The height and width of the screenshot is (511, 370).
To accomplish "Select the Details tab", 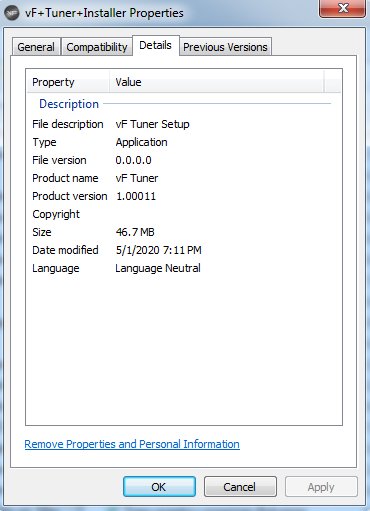I will tap(156, 45).
